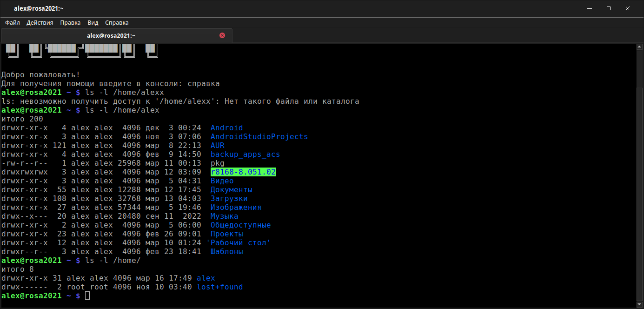The height and width of the screenshot is (309, 644).
Task: Open the Правка menu
Action: (x=70, y=22)
